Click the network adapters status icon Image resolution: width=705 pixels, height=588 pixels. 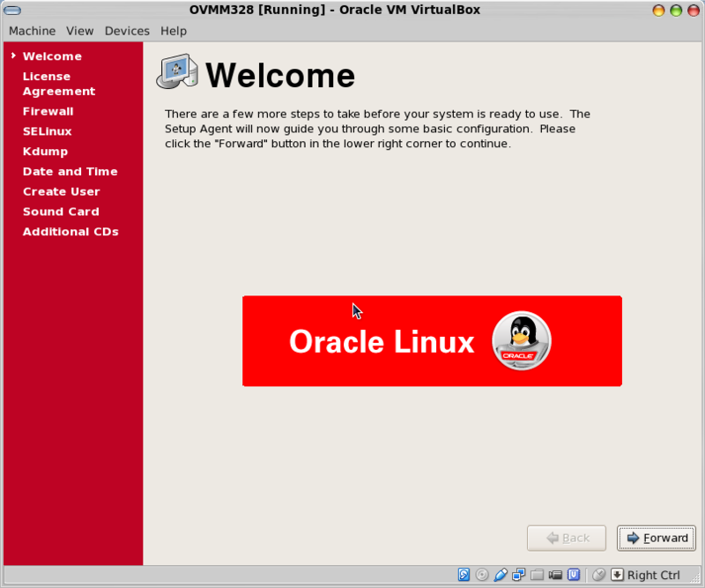519,575
